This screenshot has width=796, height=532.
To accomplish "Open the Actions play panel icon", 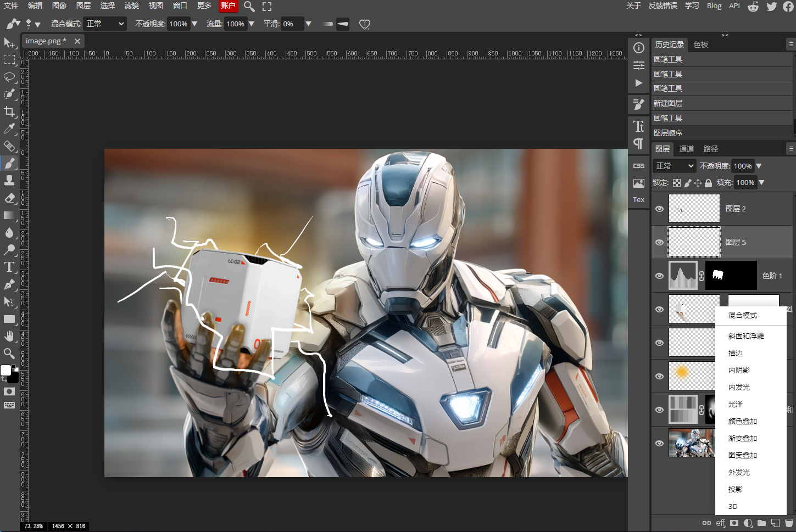I will point(638,83).
